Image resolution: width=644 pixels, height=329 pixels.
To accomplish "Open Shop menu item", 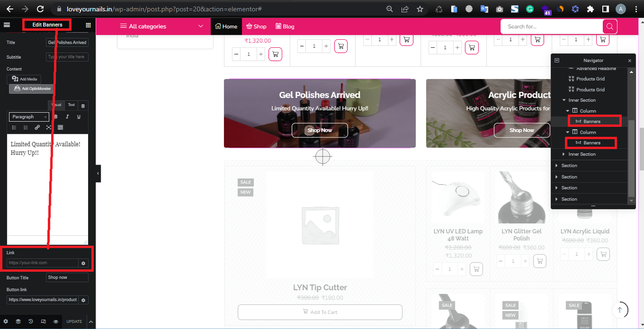I will (256, 26).
